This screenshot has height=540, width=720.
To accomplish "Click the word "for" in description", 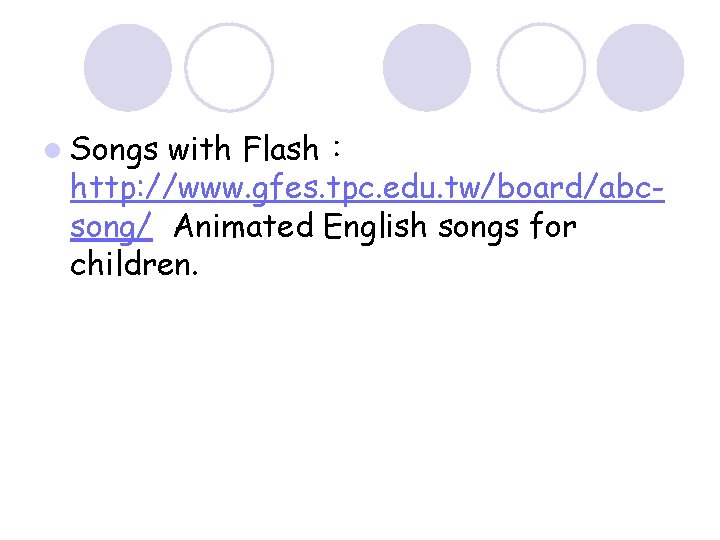I will (553, 225).
